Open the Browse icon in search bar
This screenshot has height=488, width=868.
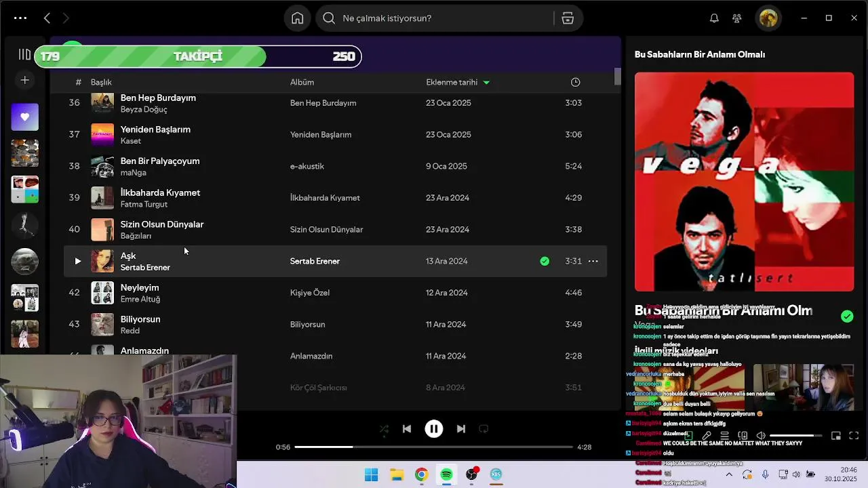tap(568, 18)
